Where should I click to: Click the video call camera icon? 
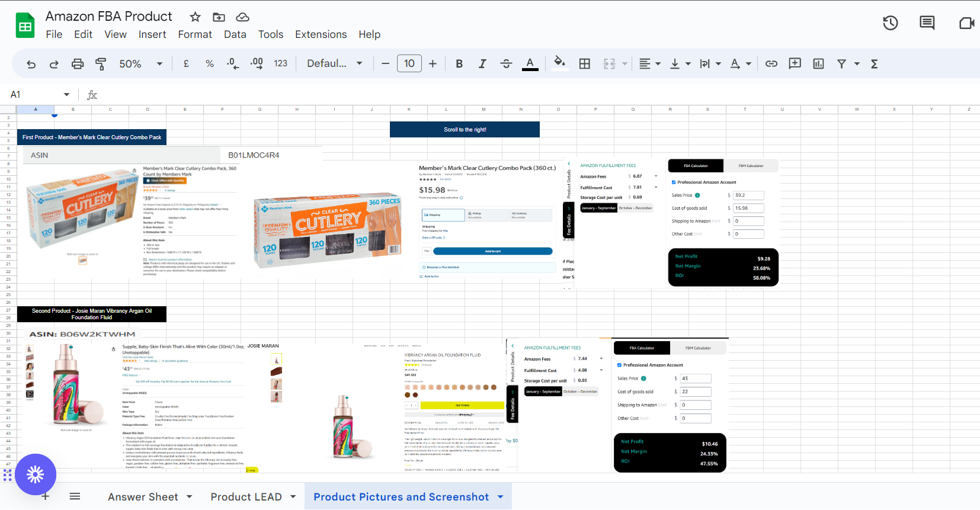(x=966, y=23)
